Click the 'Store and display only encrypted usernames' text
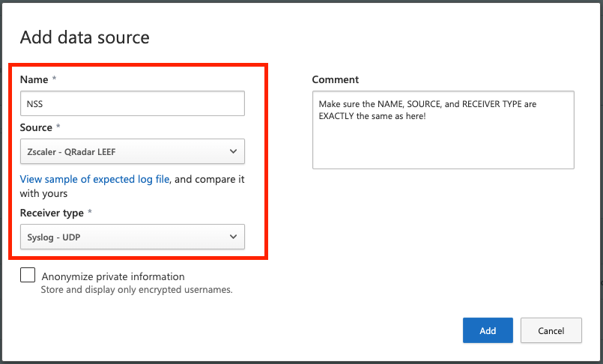Screen dimensions: 603x364 point(136,290)
